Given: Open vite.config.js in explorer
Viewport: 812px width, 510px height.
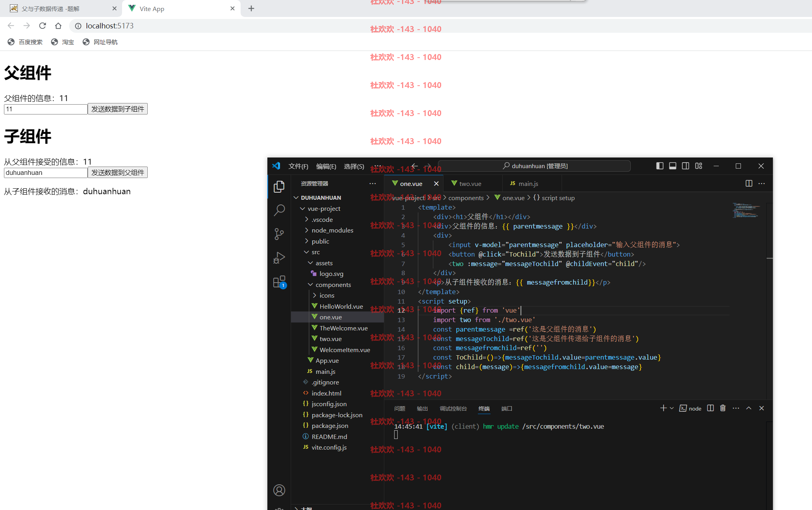Looking at the screenshot, I should pyautogui.click(x=338, y=447).
